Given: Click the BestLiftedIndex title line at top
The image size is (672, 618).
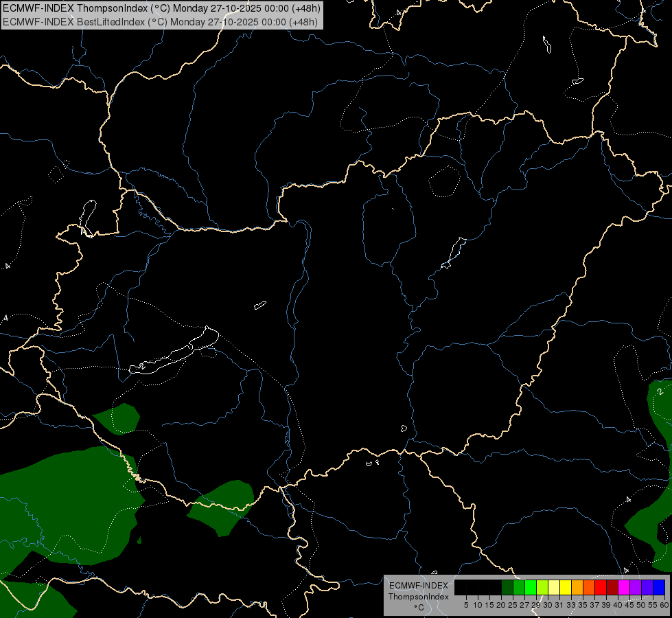Looking at the screenshot, I should 161,22.
